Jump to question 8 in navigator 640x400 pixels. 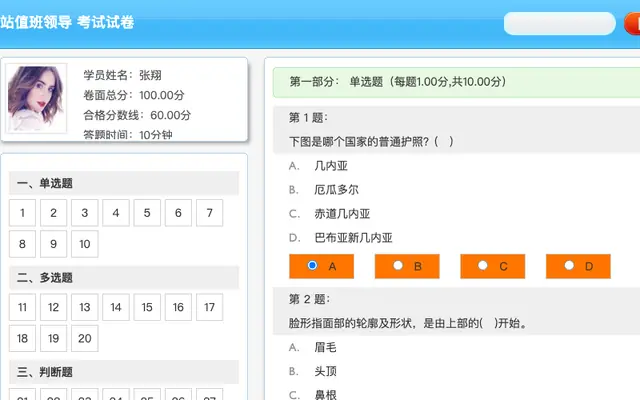click(x=22, y=244)
